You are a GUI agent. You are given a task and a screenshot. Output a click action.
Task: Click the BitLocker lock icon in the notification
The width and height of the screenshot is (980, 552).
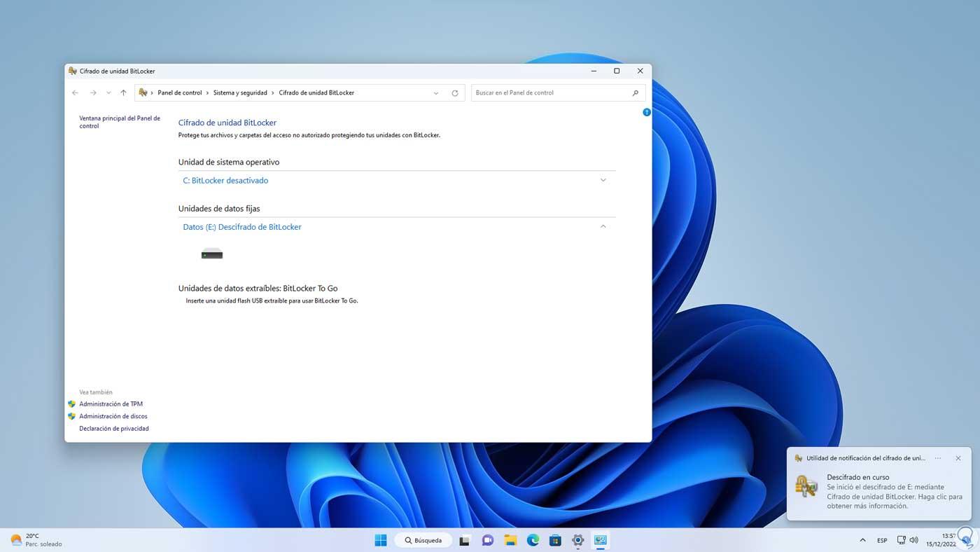coord(806,486)
